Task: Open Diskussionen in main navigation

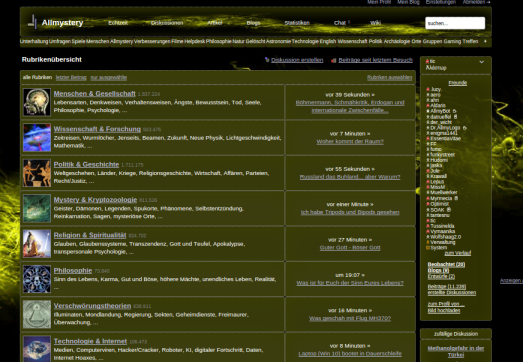Action: tap(167, 23)
